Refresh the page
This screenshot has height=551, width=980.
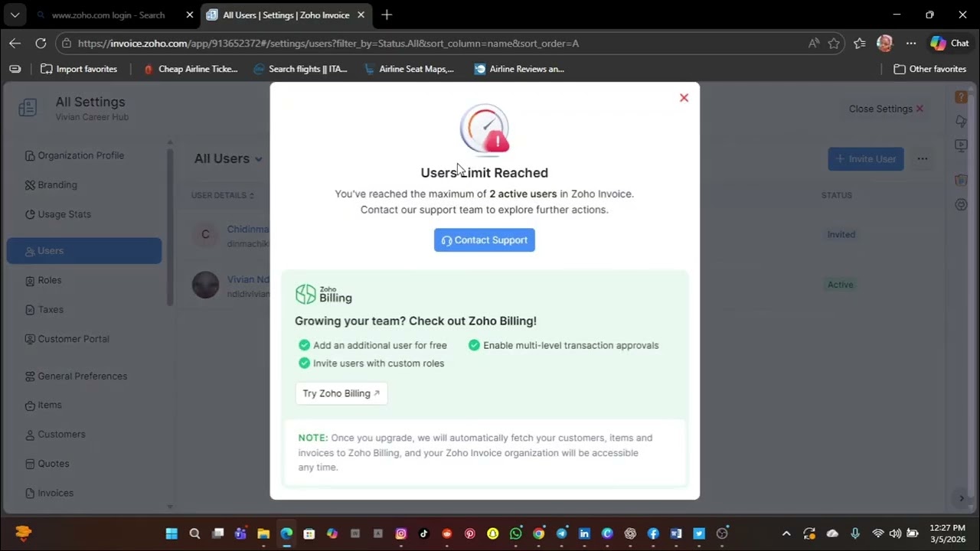click(41, 44)
